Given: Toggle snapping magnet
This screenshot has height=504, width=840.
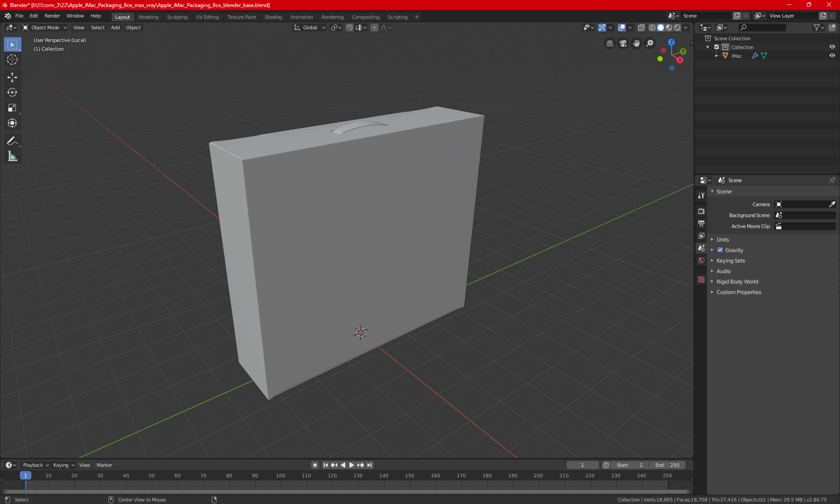Looking at the screenshot, I should point(349,28).
